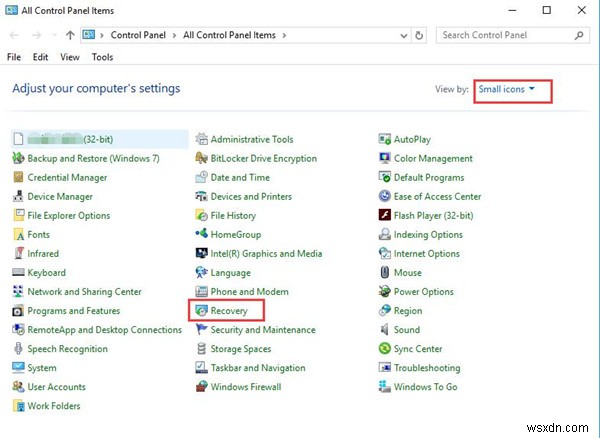Image resolution: width=600 pixels, height=438 pixels.
Task: Click the File Explorer Options icon
Action: (x=18, y=215)
